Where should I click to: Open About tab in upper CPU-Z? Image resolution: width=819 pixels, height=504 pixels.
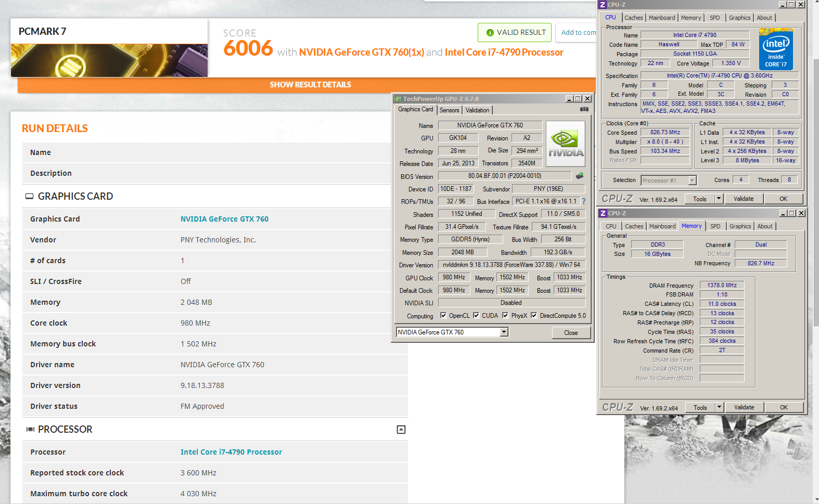(x=764, y=18)
